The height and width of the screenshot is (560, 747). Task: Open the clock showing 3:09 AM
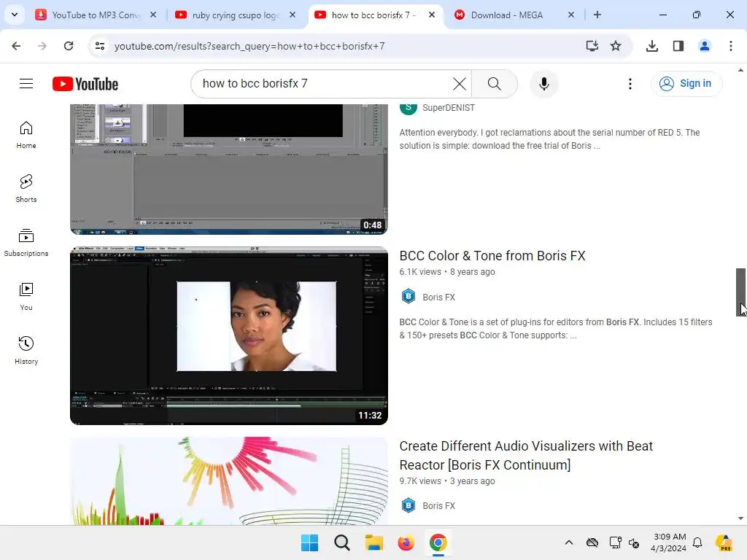pos(669,542)
